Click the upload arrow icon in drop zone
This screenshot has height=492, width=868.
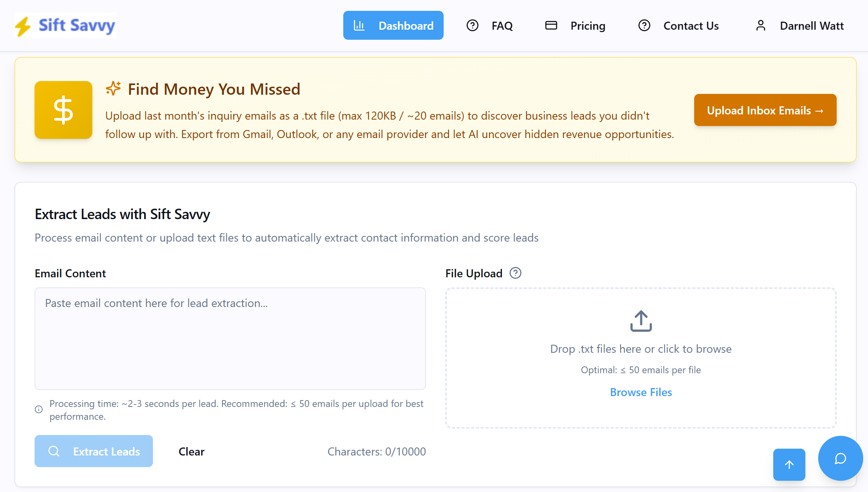pyautogui.click(x=641, y=321)
